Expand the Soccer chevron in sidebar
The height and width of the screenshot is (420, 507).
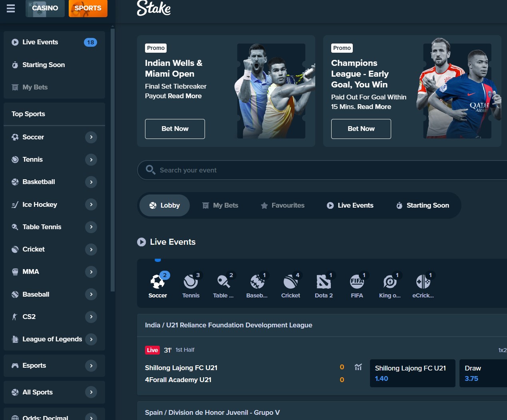point(91,137)
